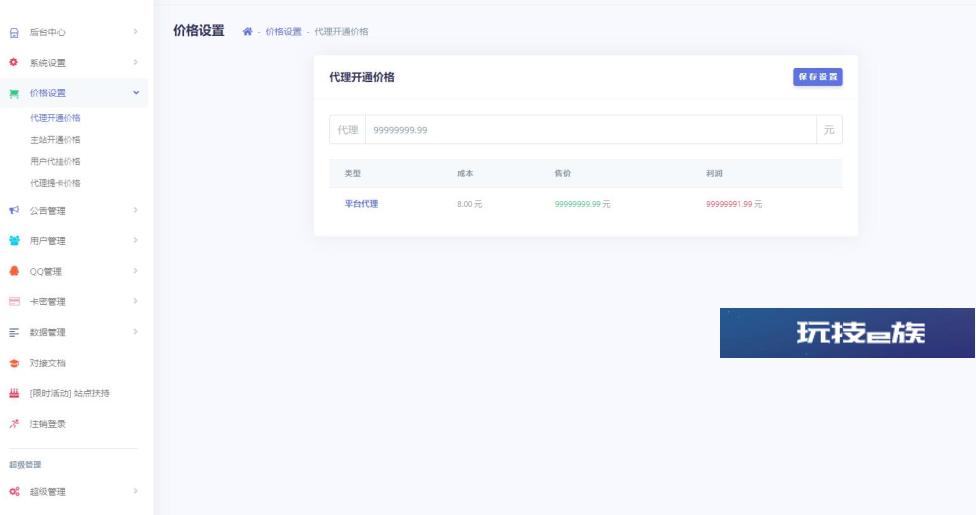Open the 玩技e族 banner
This screenshot has height=515, width=976.
847,333
